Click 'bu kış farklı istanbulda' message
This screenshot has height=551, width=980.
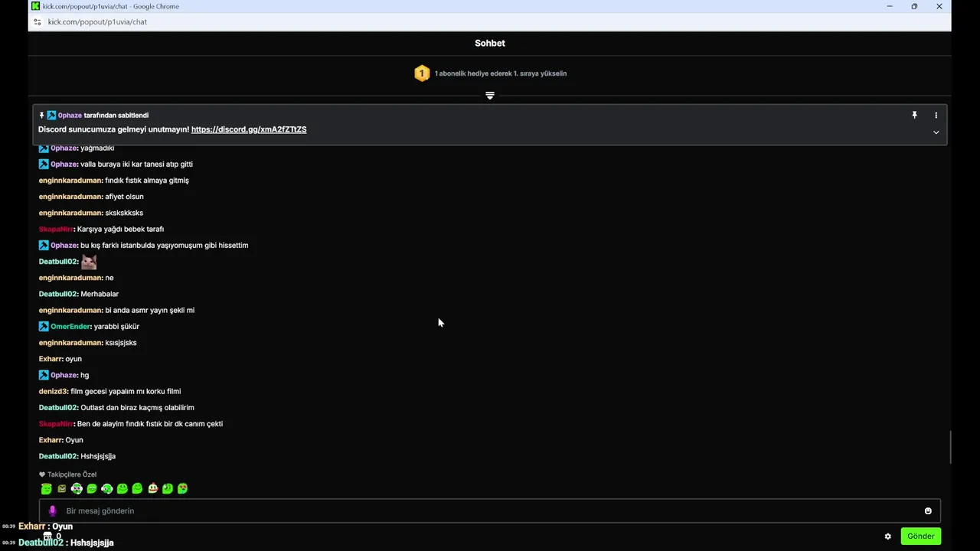click(165, 246)
